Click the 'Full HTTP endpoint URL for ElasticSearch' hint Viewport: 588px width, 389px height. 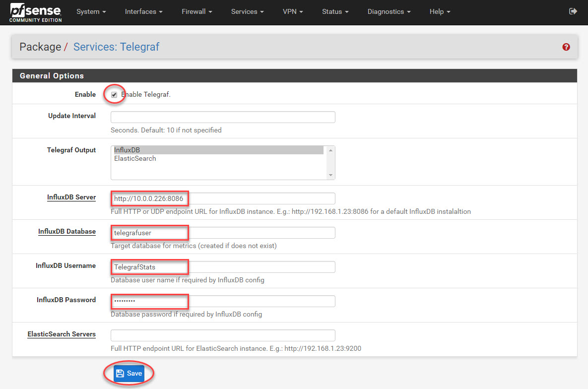(236, 348)
